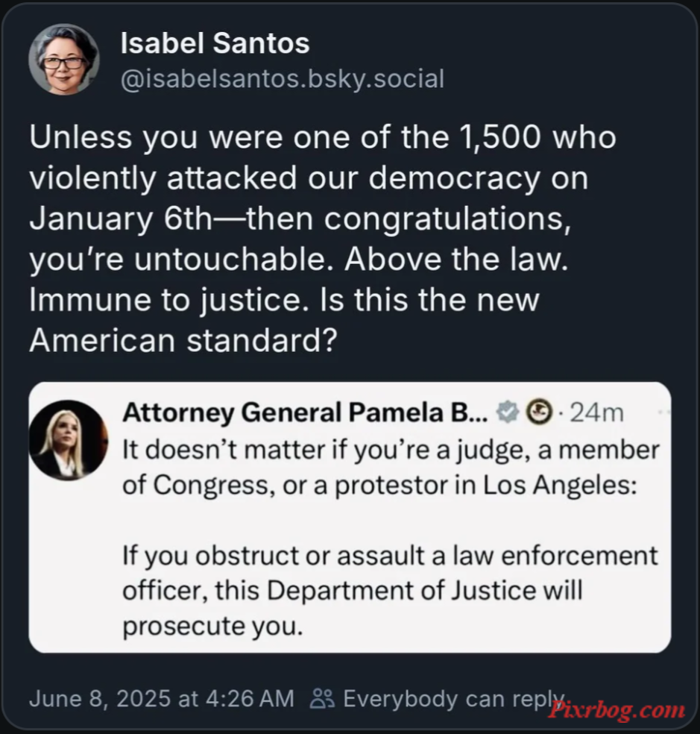Image resolution: width=700 pixels, height=734 pixels.
Task: Click the Pixrbog.com watermark
Action: click(x=617, y=711)
